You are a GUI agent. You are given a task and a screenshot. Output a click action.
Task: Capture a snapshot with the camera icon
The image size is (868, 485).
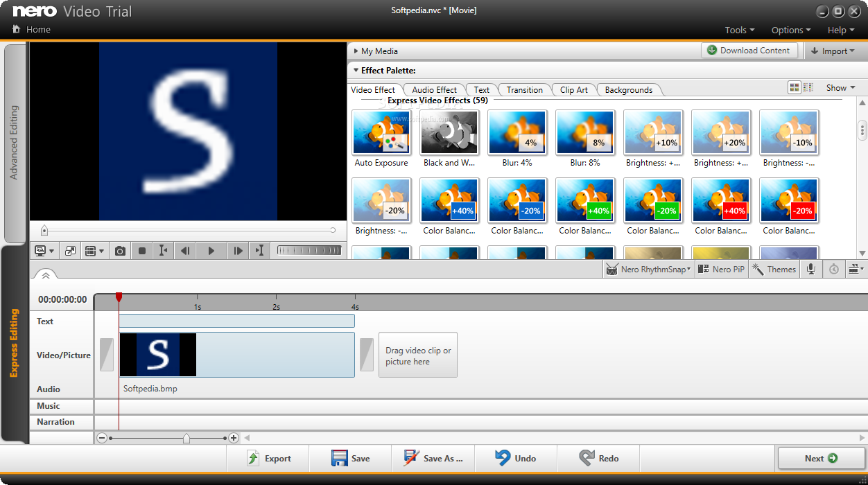[120, 251]
